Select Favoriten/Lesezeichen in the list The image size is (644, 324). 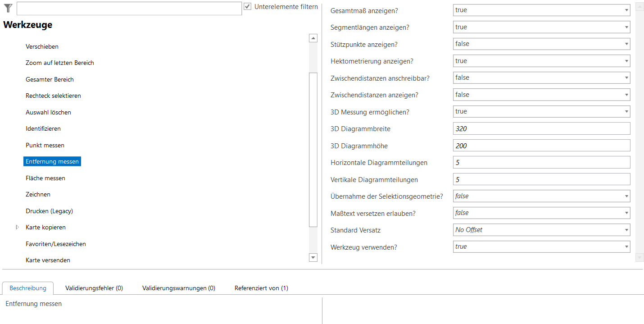tap(56, 244)
